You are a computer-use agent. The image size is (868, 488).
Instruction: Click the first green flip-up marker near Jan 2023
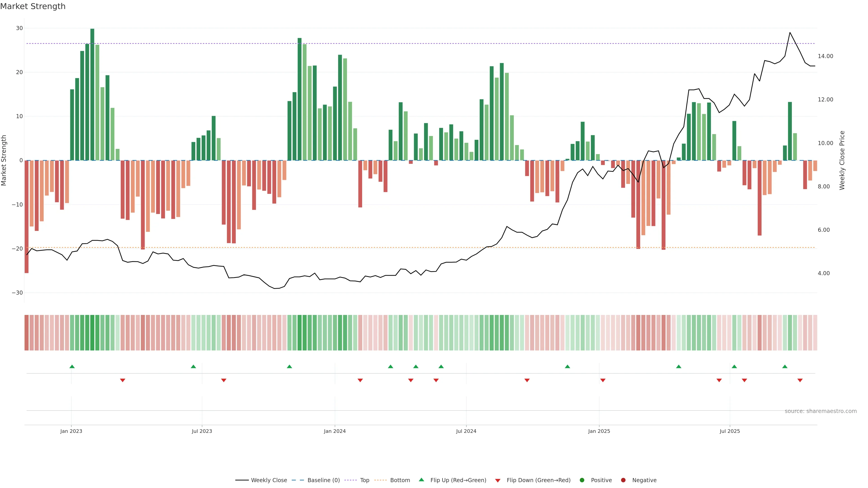[72, 366]
